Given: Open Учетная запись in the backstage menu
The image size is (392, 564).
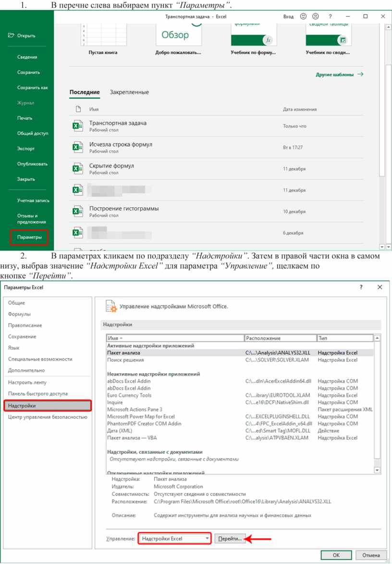Looking at the screenshot, I should 33,201.
